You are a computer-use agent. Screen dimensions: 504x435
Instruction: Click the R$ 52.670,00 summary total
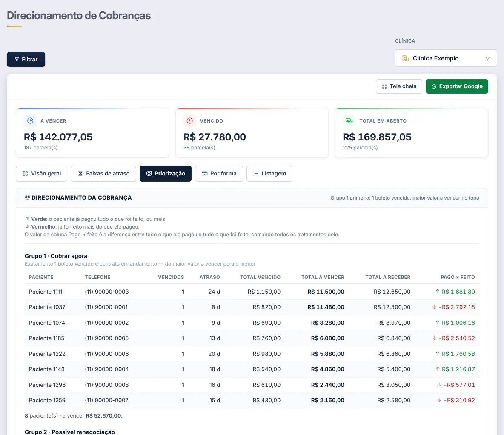103,416
